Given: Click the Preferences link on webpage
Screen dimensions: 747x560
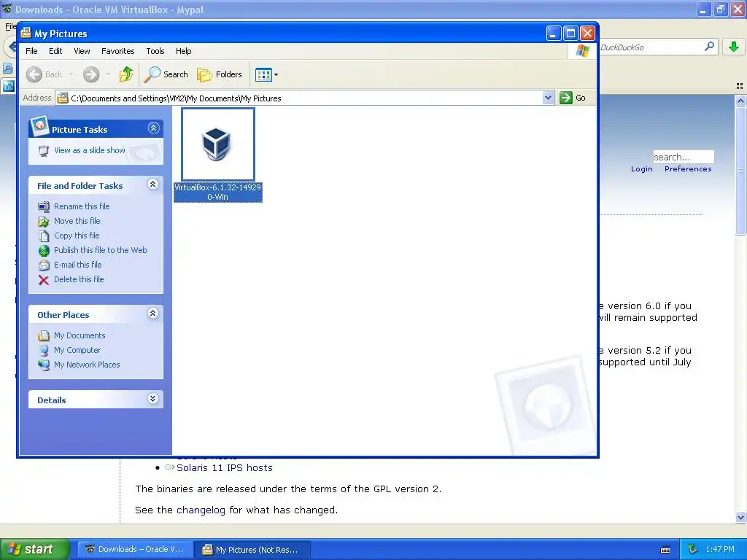Looking at the screenshot, I should [x=688, y=169].
